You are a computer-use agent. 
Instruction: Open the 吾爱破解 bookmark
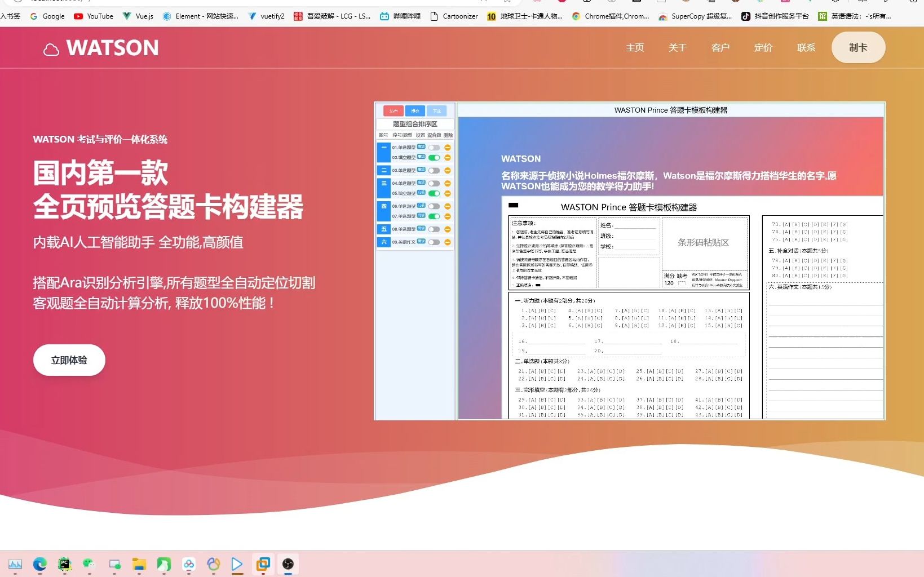point(332,16)
